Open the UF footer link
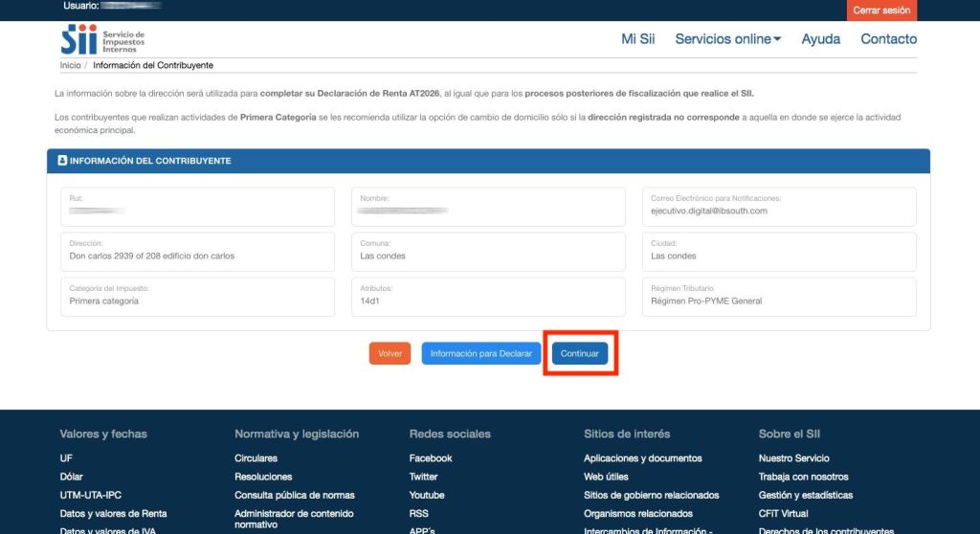This screenshot has height=534, width=980. click(66, 458)
